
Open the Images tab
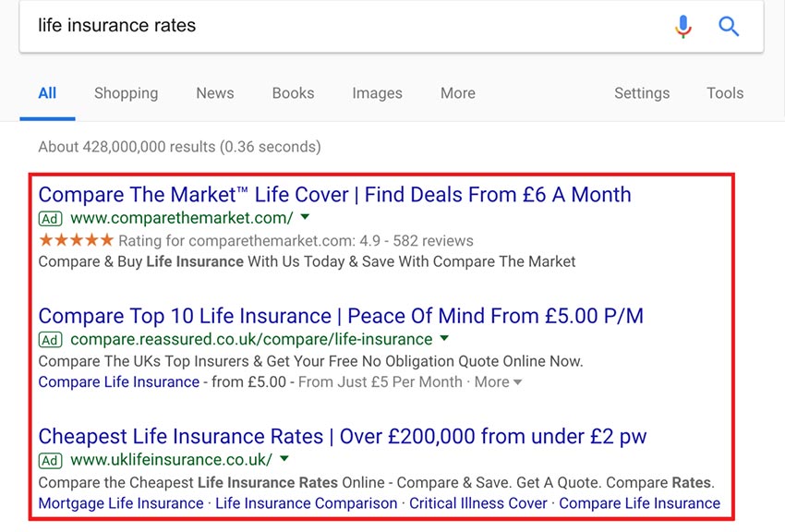point(377,93)
